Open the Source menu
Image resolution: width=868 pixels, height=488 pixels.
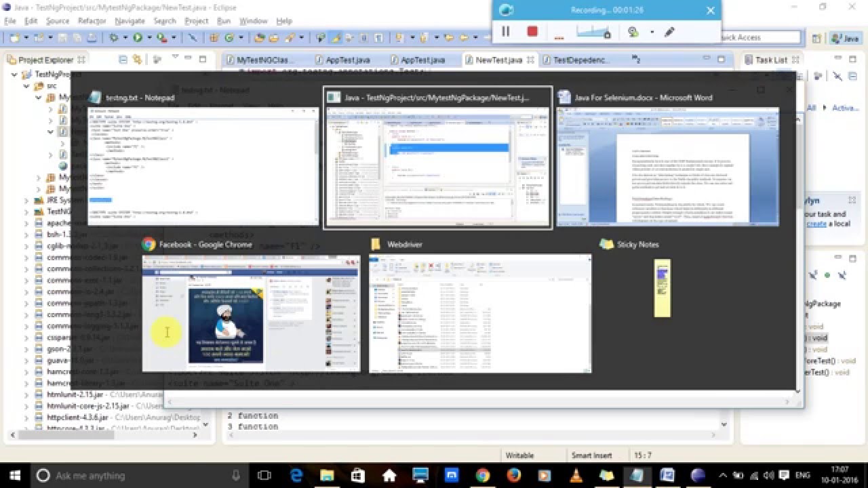point(58,21)
